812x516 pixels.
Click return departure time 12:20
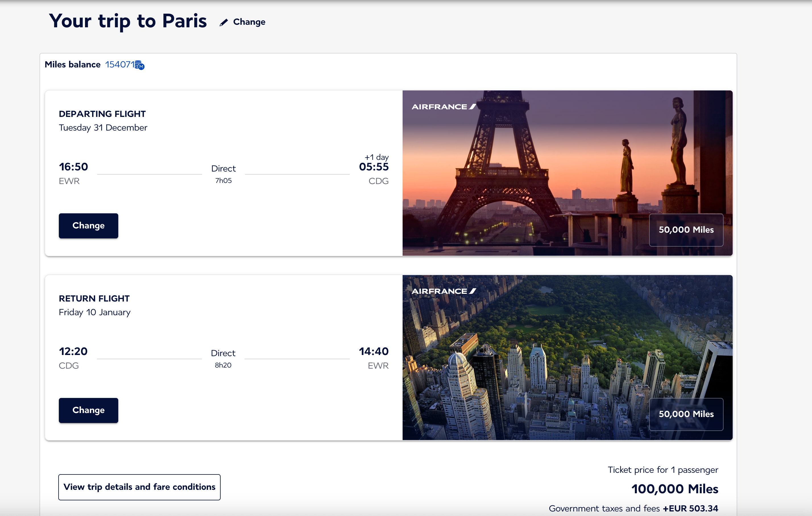(x=73, y=351)
